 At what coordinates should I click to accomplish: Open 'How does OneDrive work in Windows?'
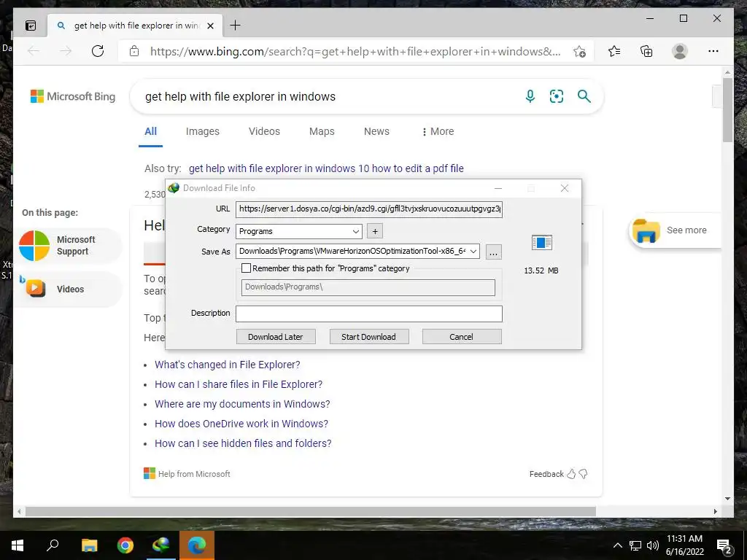click(241, 424)
